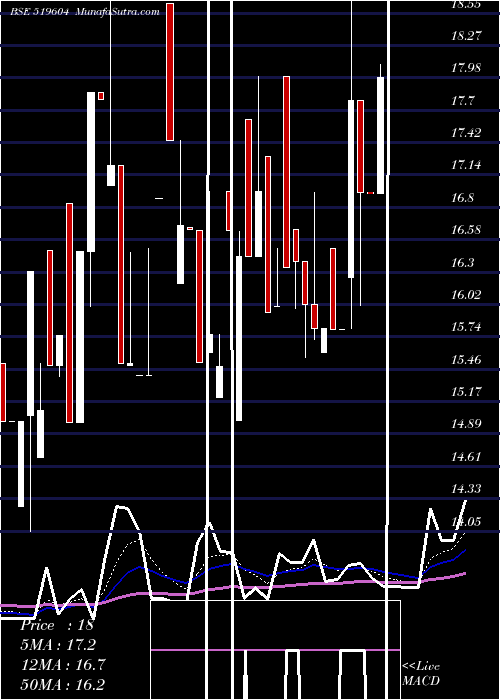Screen dimensions: 500x700
Task: Click the MunafaSutra.com watermark text
Action: click(x=118, y=12)
